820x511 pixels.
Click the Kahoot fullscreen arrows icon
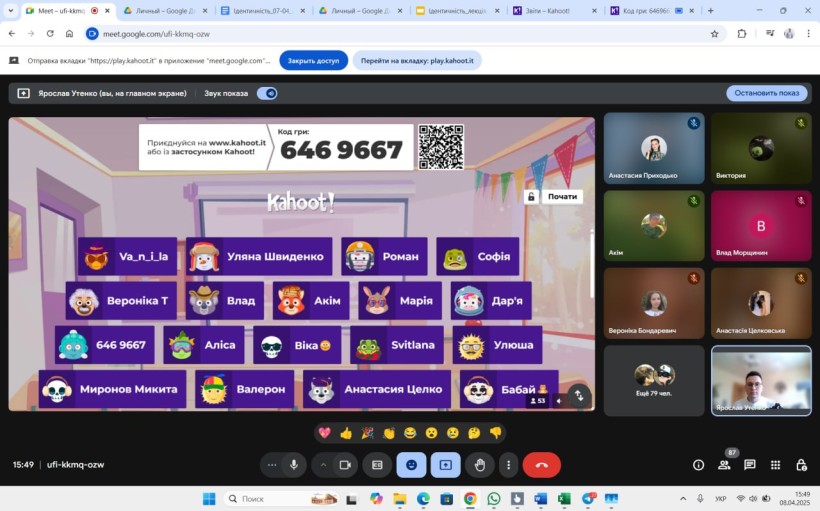(579, 395)
